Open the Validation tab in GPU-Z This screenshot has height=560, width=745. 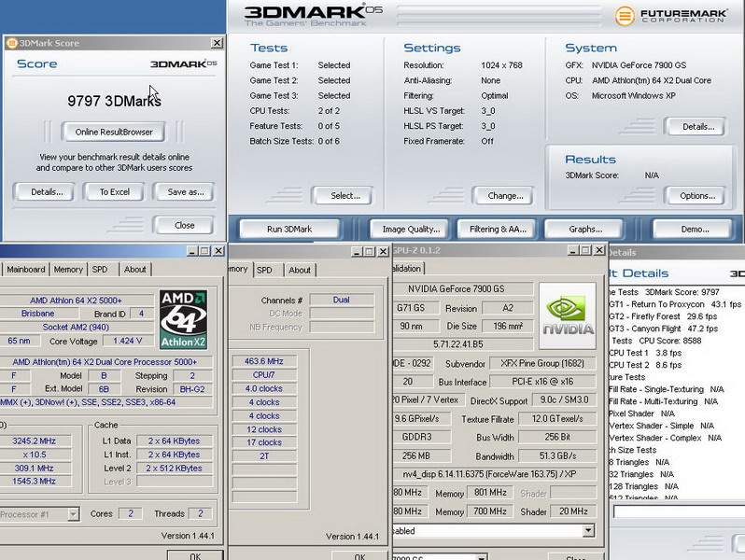click(407, 269)
